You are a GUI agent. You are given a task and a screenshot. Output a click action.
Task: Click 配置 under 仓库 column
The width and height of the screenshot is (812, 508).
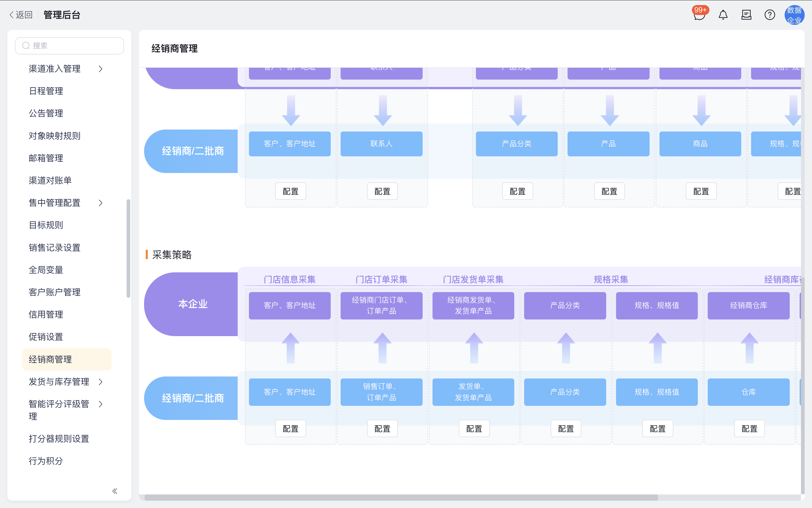click(x=749, y=428)
